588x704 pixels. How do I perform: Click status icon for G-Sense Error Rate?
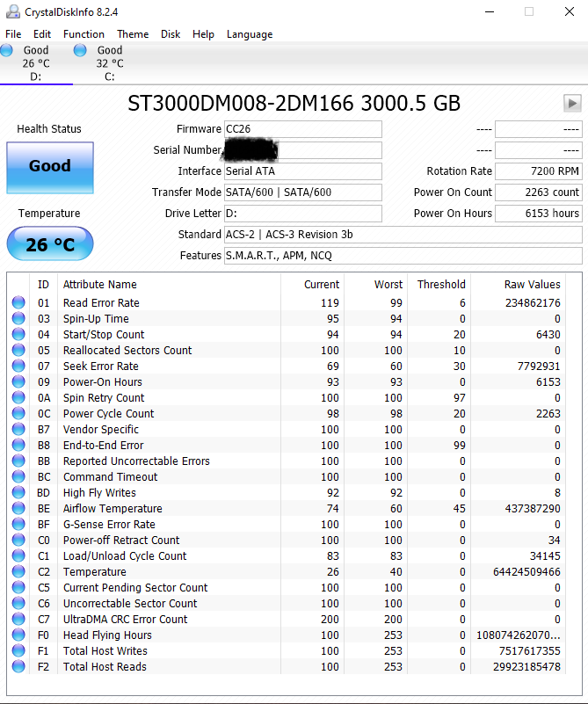18,525
